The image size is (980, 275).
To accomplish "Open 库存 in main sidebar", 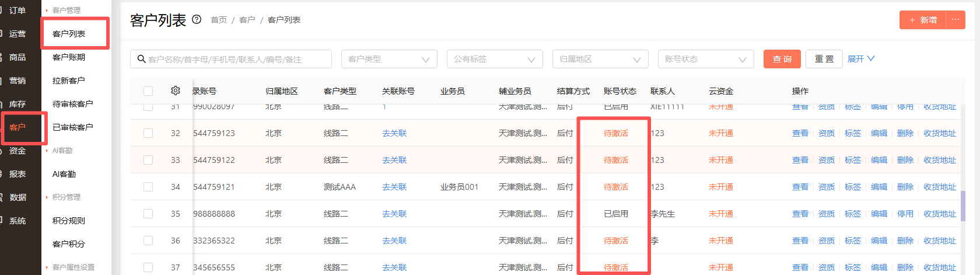I will 17,104.
